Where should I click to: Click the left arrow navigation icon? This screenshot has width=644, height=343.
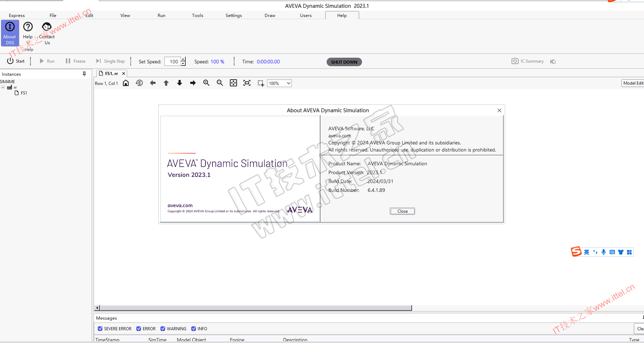coord(153,83)
